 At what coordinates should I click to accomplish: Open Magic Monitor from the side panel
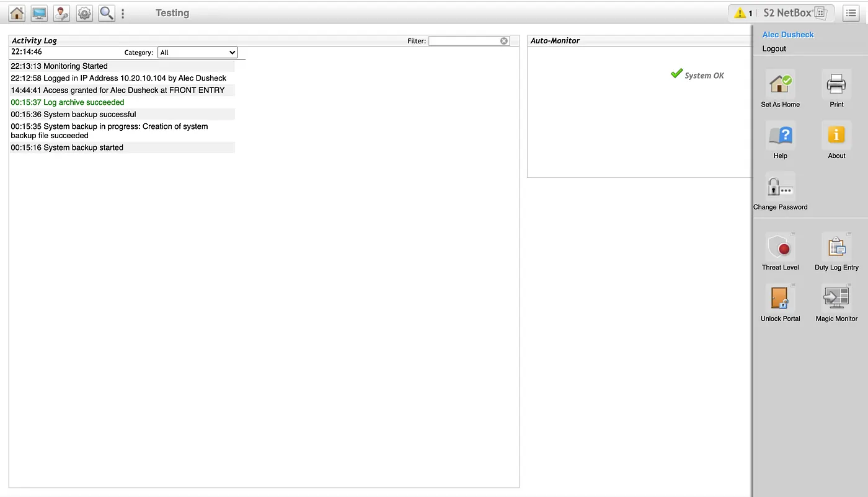tap(836, 299)
